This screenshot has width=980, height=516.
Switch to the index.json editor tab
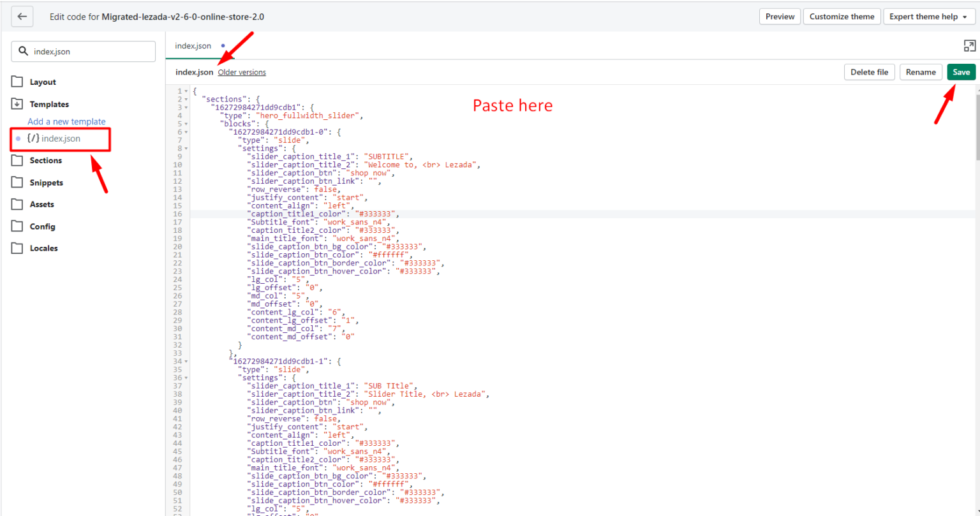click(x=193, y=46)
